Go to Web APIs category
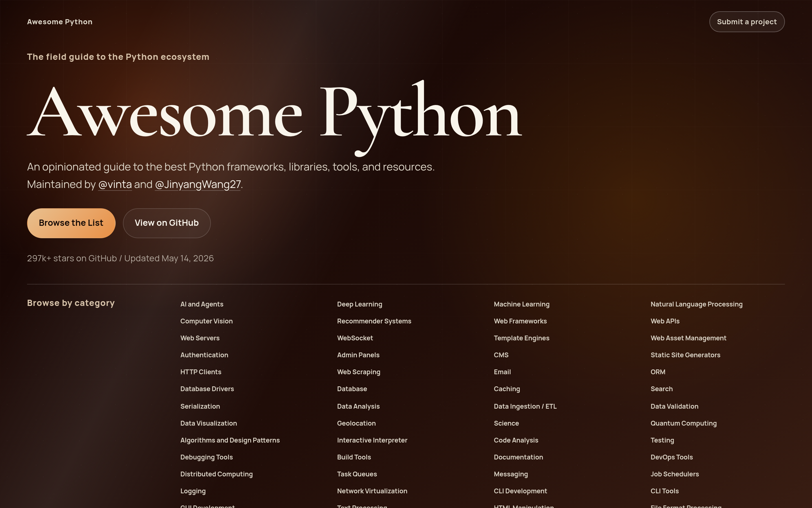812x508 pixels. tap(665, 321)
